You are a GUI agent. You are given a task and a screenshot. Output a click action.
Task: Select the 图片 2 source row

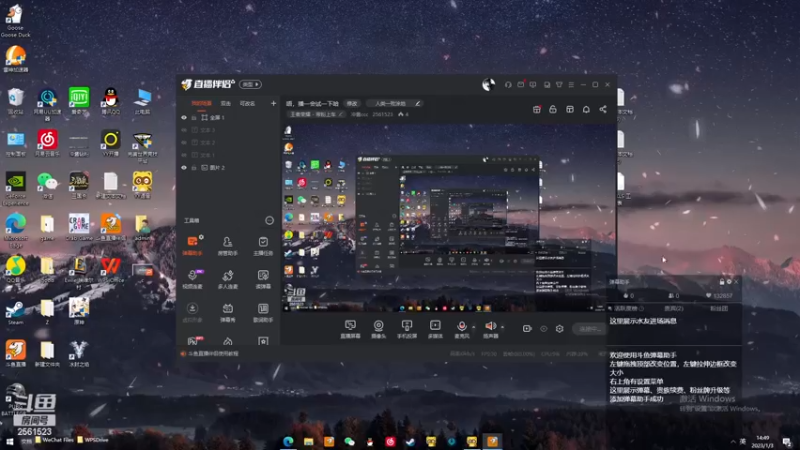click(229, 167)
